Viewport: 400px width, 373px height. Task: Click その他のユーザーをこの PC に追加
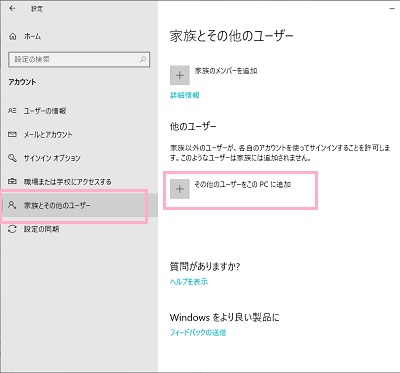pos(242,184)
